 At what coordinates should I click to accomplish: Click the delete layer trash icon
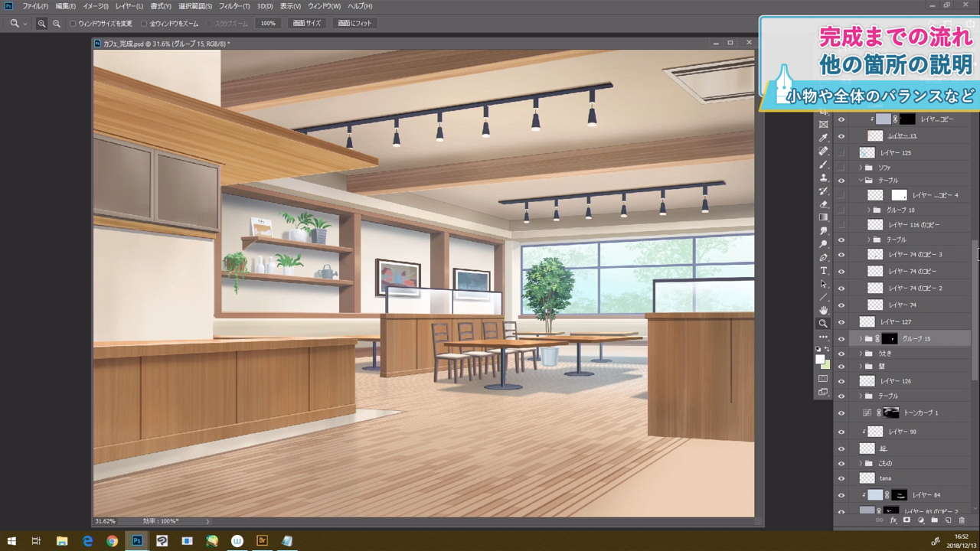click(x=962, y=520)
